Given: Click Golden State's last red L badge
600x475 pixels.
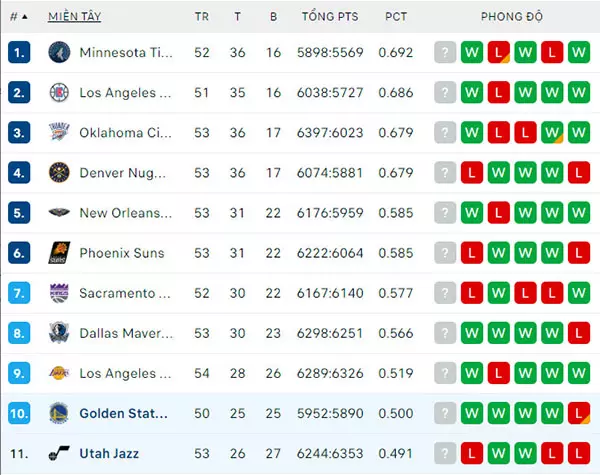Looking at the screenshot, I should point(579,413).
